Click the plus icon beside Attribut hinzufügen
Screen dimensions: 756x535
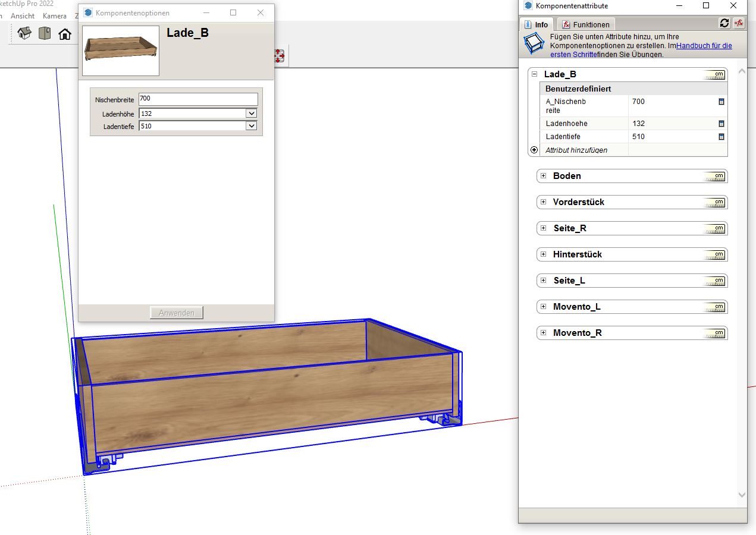534,150
